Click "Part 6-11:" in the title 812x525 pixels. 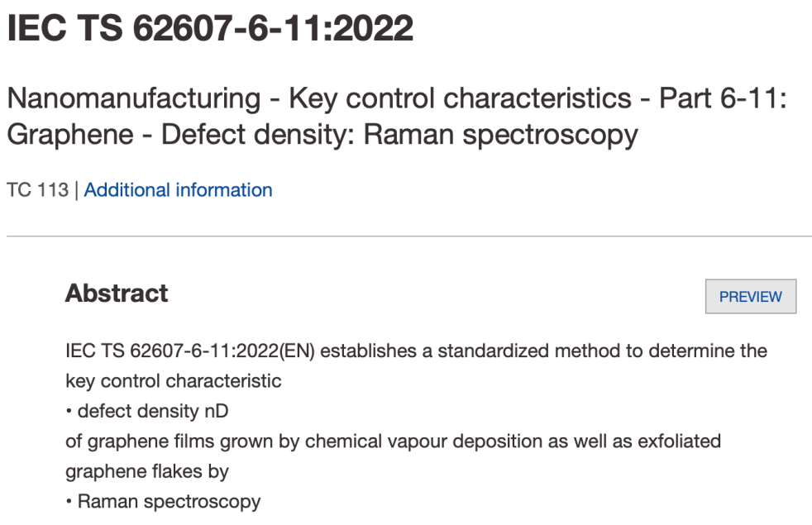coord(722,98)
